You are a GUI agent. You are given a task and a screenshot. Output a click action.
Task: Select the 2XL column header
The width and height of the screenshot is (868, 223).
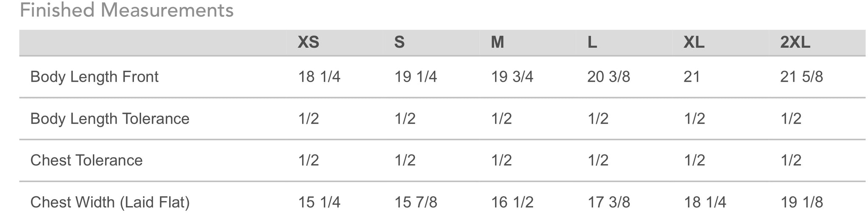point(795,42)
